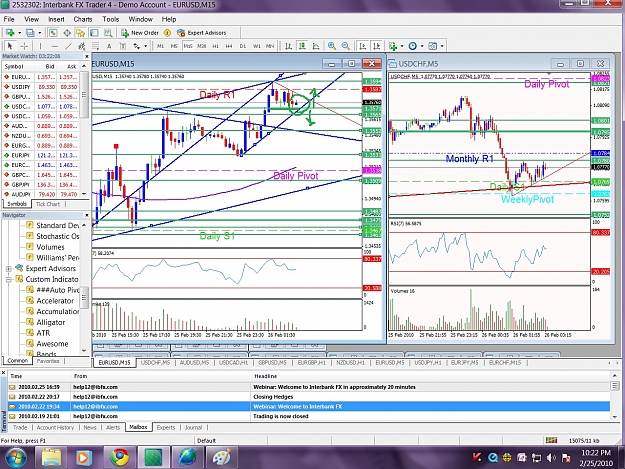Open the Journal terminal tab

pyautogui.click(x=193, y=428)
